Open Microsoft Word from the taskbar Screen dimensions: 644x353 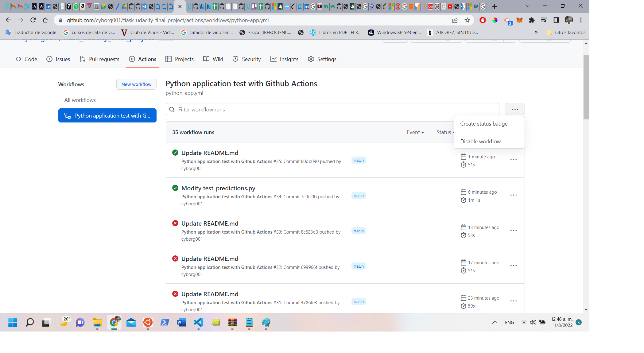pos(181,323)
